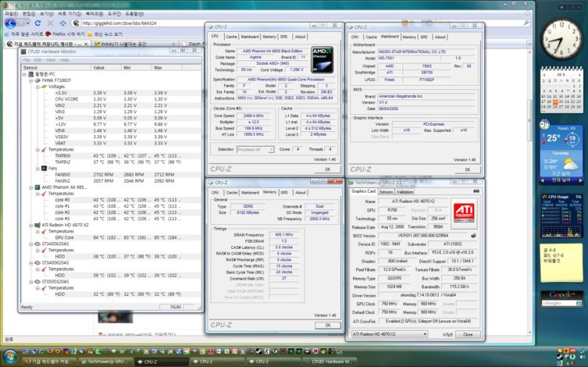588x367 pixels.
Task: Click the yellow sticky note gadget
Action: pyautogui.click(x=561, y=263)
